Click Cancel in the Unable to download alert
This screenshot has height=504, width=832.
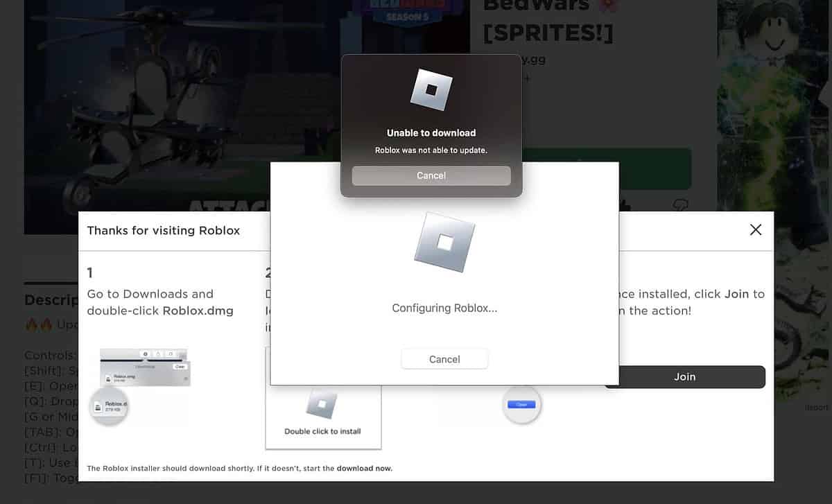tap(431, 175)
